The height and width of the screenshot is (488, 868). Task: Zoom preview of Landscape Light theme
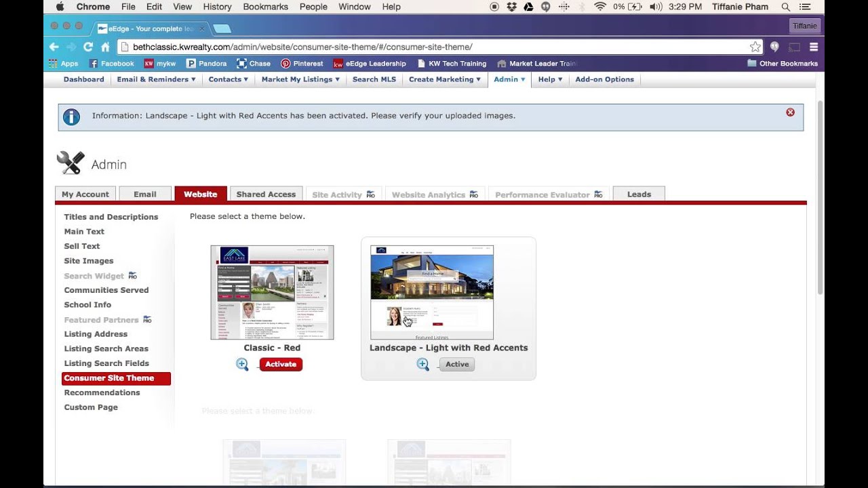tap(422, 364)
